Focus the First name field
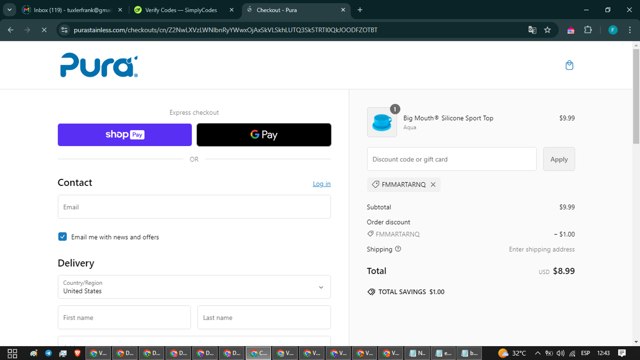 pyautogui.click(x=124, y=318)
